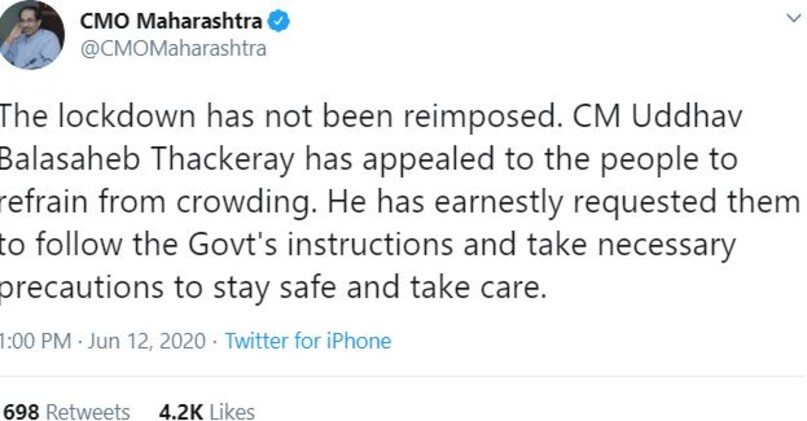
Task: Open the tweet options chevron menu
Action: 793,18
